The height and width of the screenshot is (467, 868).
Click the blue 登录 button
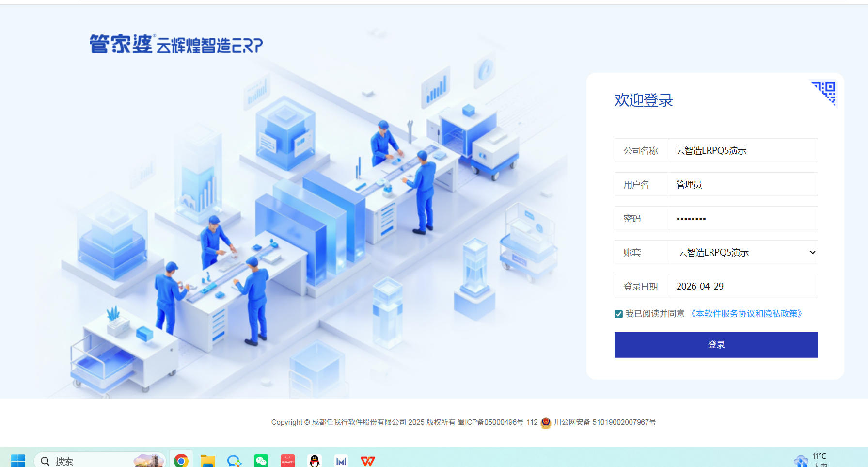click(716, 345)
